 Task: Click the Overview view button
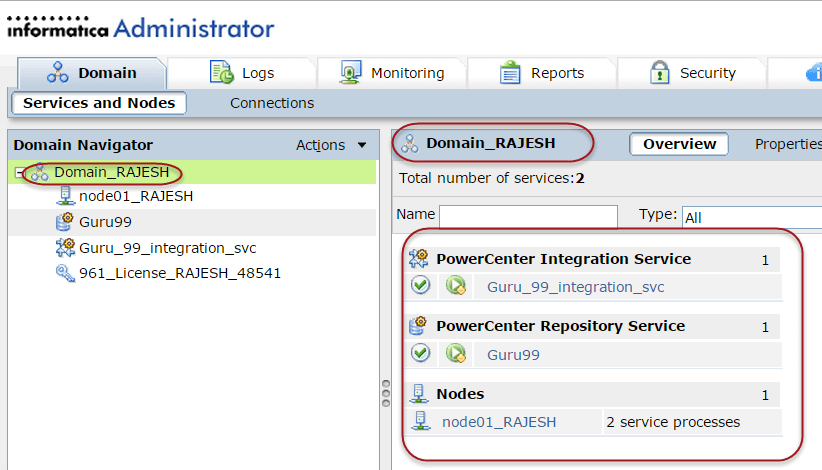click(679, 144)
